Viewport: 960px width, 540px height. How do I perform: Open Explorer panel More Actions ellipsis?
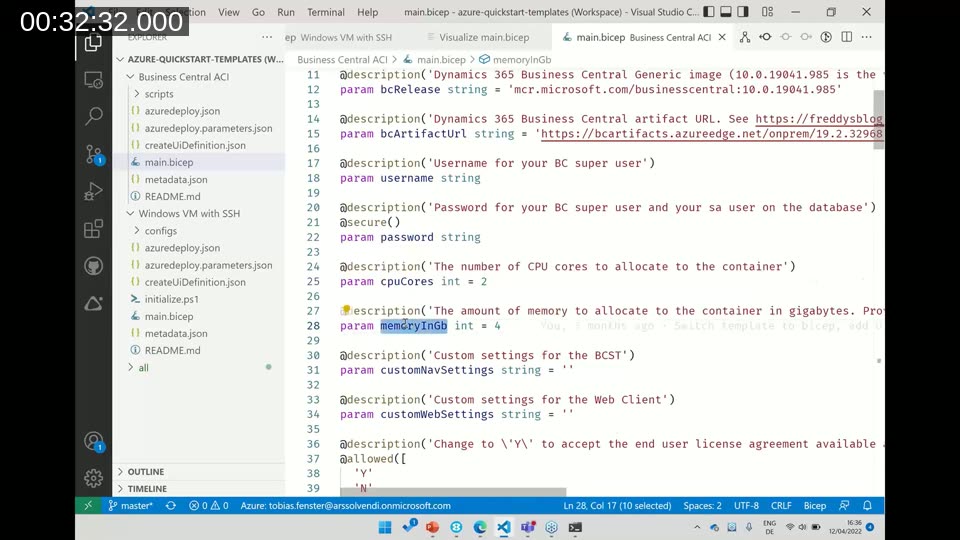click(267, 37)
